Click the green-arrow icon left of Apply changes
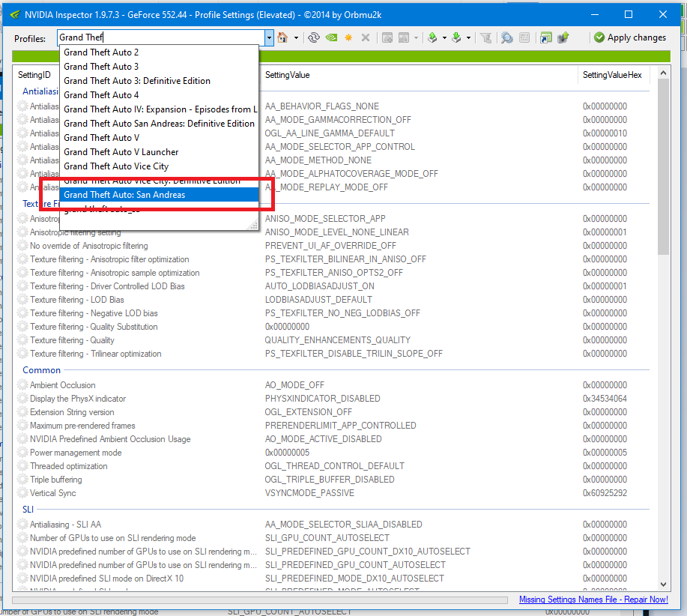This screenshot has height=616, width=687. (x=563, y=37)
